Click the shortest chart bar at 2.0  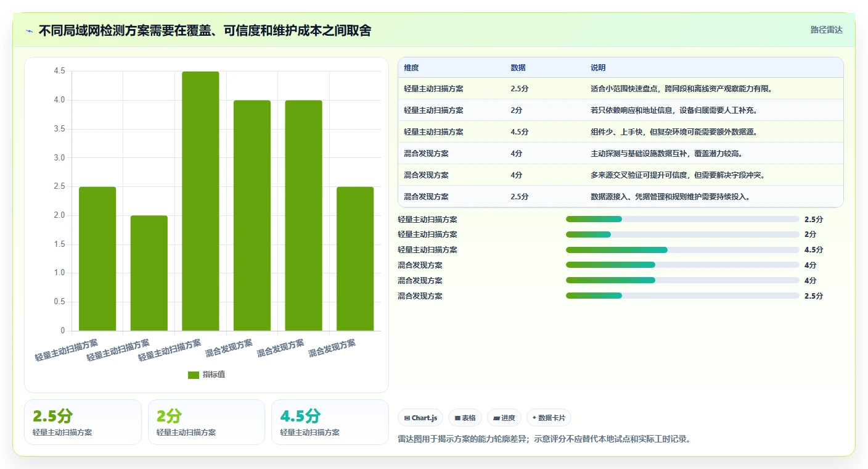coord(149,273)
